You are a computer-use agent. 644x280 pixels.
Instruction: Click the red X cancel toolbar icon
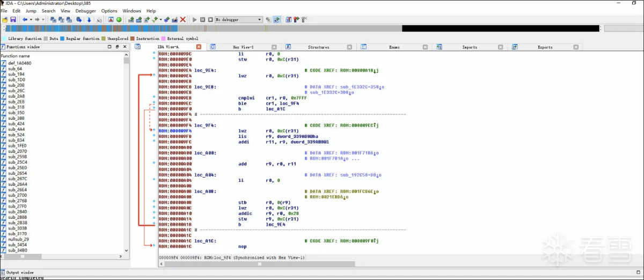(183, 20)
